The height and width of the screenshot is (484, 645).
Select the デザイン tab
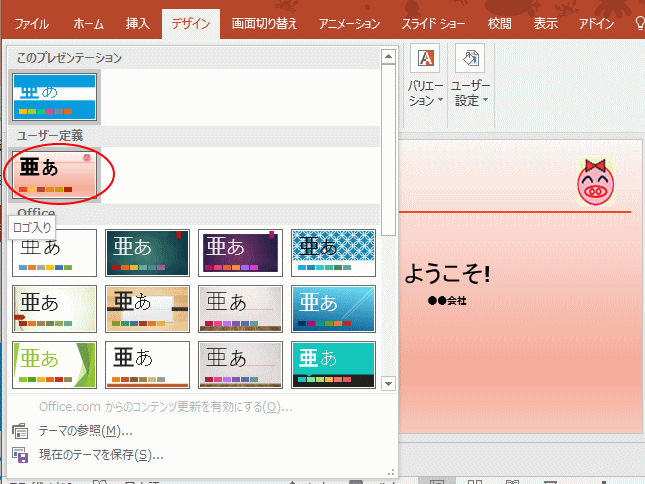[191, 24]
